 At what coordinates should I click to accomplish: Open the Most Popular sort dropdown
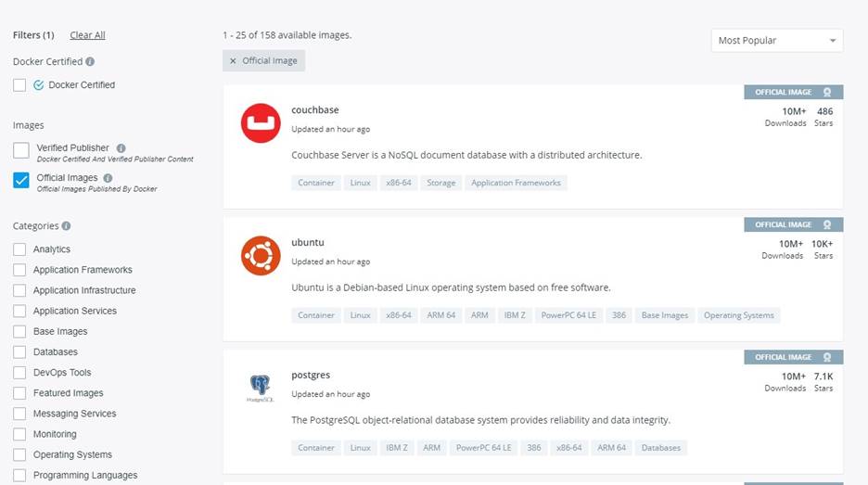[x=777, y=41]
